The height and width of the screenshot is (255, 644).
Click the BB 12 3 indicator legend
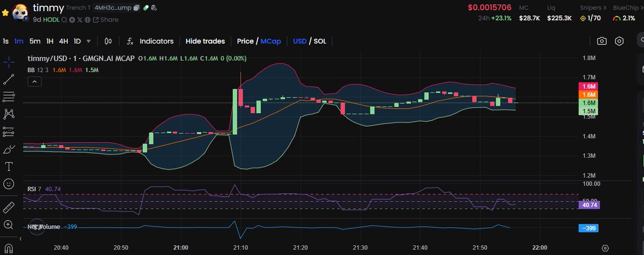(38, 70)
